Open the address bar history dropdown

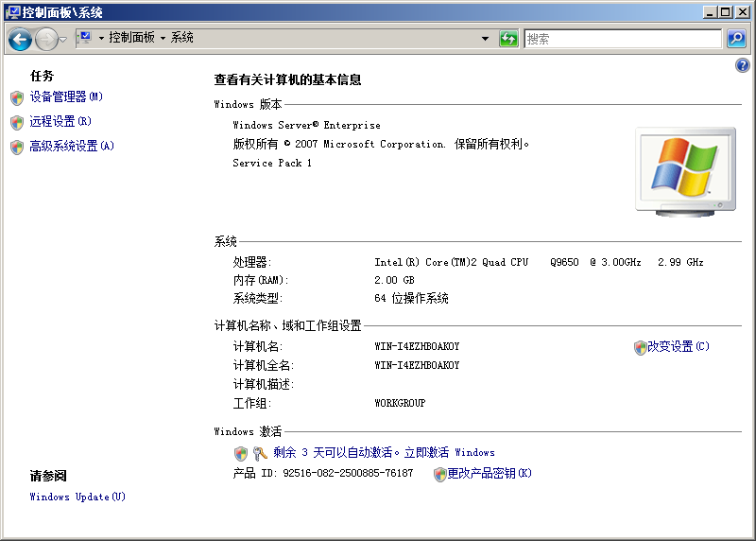click(x=485, y=39)
